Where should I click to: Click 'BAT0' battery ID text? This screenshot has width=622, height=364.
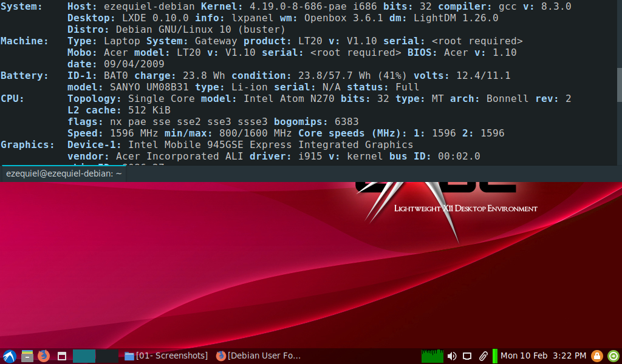click(x=116, y=75)
